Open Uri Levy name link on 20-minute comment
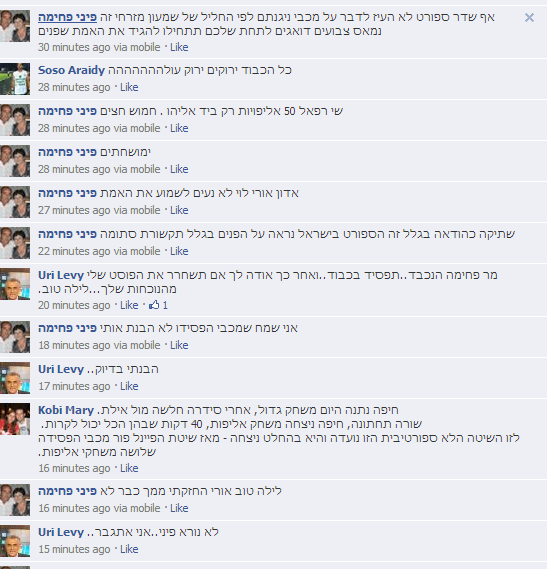 pyautogui.click(x=61, y=275)
